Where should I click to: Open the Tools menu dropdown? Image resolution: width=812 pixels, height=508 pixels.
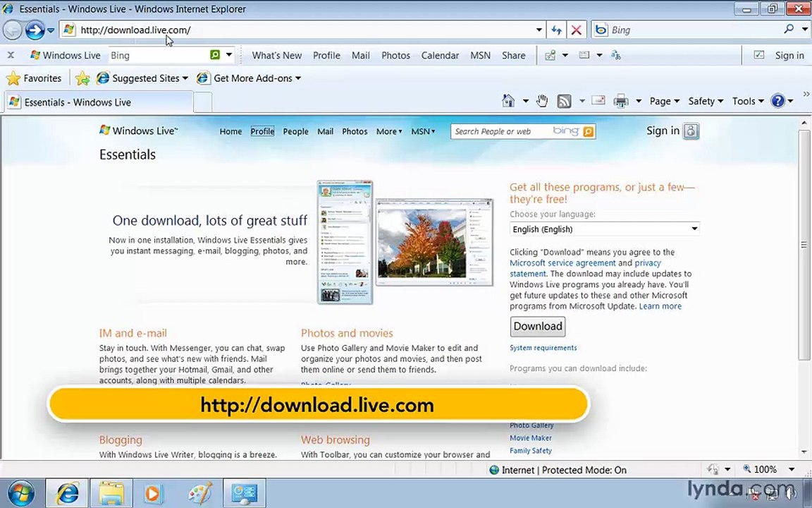[748, 101]
